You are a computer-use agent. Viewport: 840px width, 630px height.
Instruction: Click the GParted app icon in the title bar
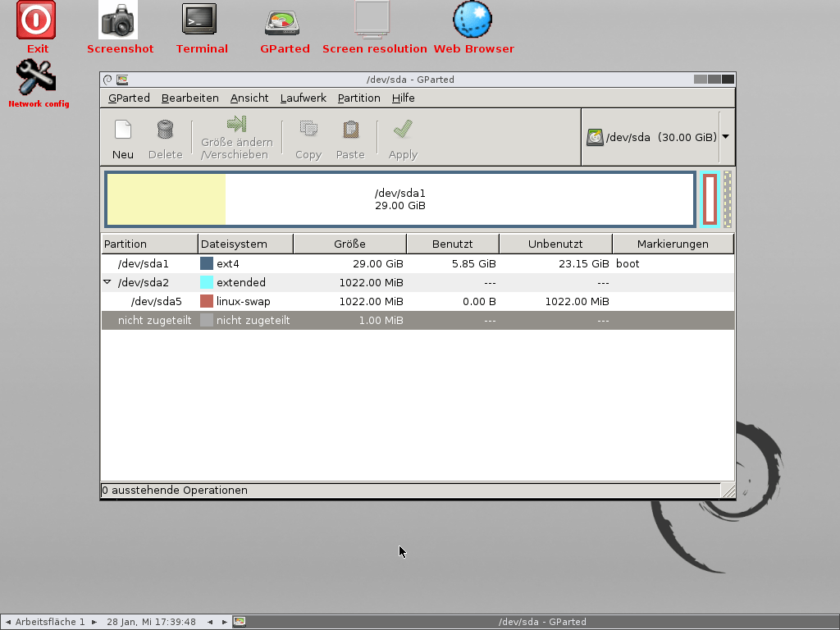tap(122, 80)
